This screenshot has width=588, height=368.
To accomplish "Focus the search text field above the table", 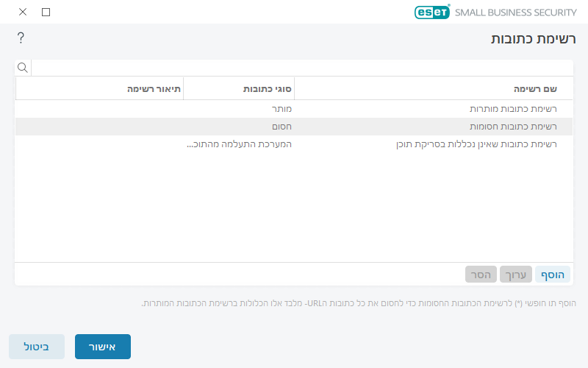I will (301, 68).
